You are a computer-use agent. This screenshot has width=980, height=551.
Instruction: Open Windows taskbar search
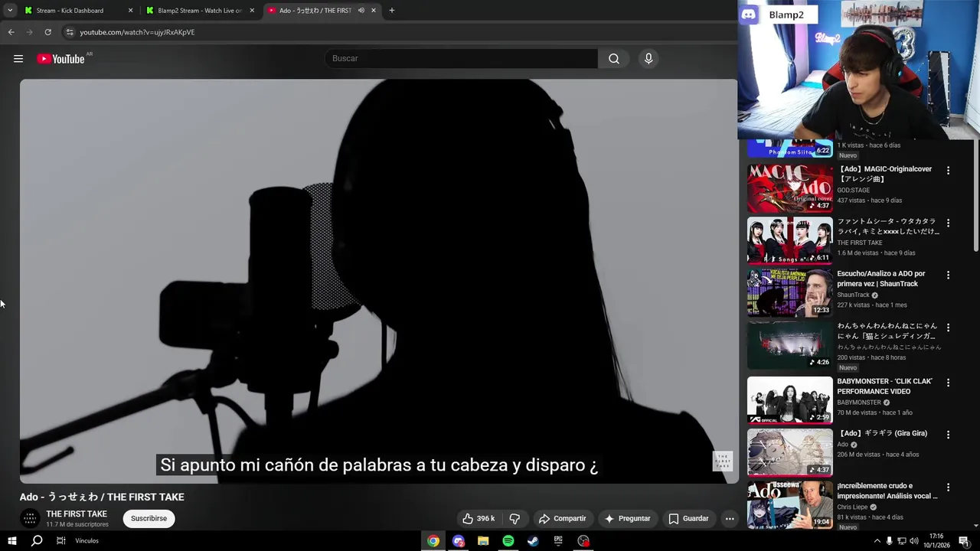click(x=37, y=541)
